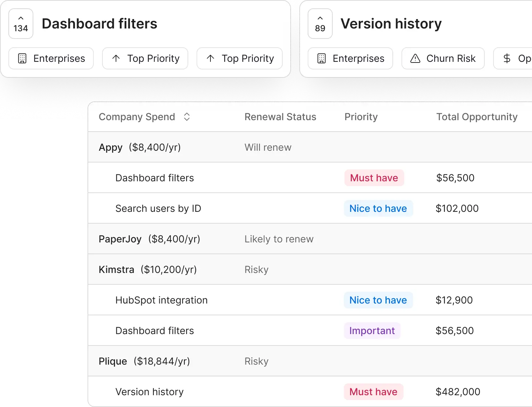Select the HubSpot integration row
Viewport: 532px width, 407px height.
(161, 300)
